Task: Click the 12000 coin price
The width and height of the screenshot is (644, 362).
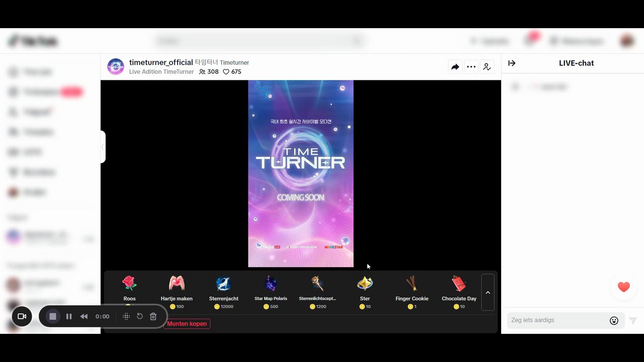Action: pos(224,306)
